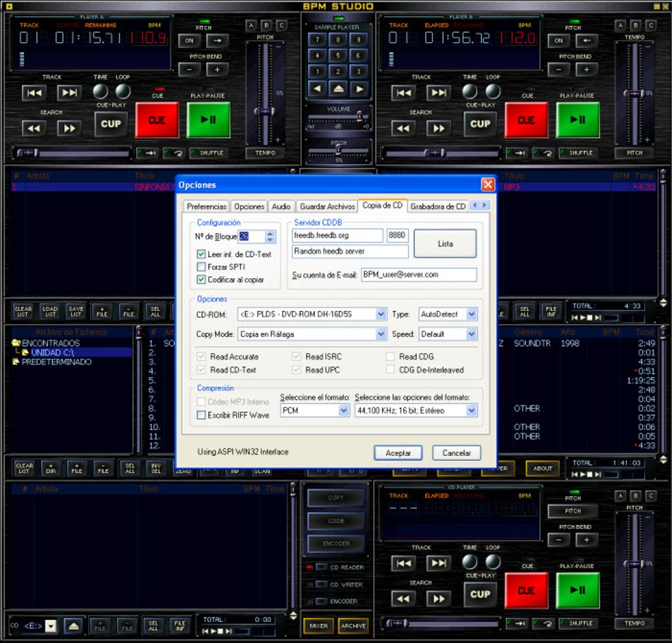
Task: Toggle Escribir RIFF Wave checkbox
Action: tap(202, 415)
